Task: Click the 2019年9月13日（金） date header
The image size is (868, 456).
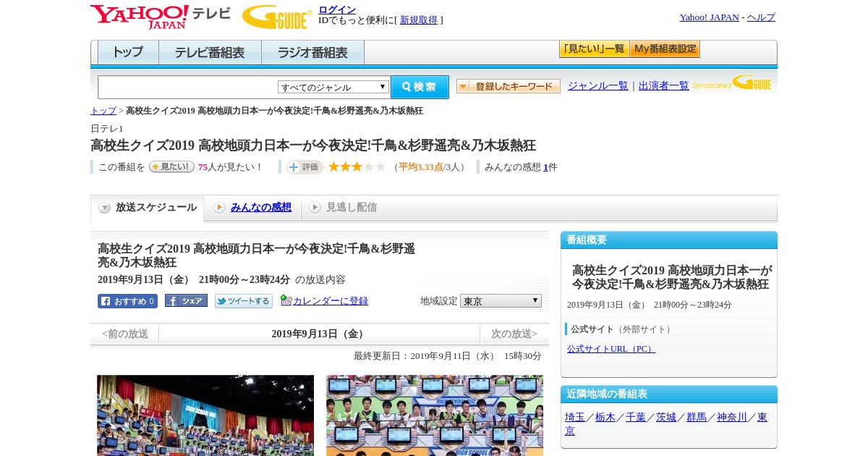Action: pyautogui.click(x=319, y=334)
